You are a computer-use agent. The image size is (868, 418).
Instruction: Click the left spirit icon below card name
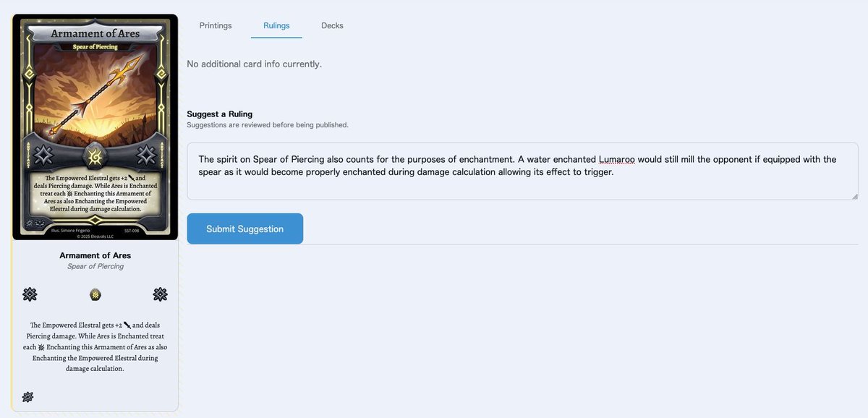[30, 294]
